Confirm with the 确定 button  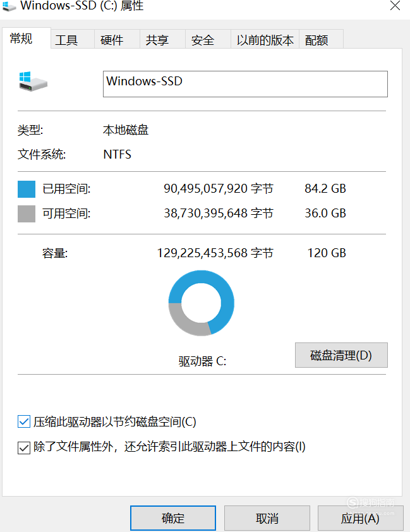coord(173,518)
